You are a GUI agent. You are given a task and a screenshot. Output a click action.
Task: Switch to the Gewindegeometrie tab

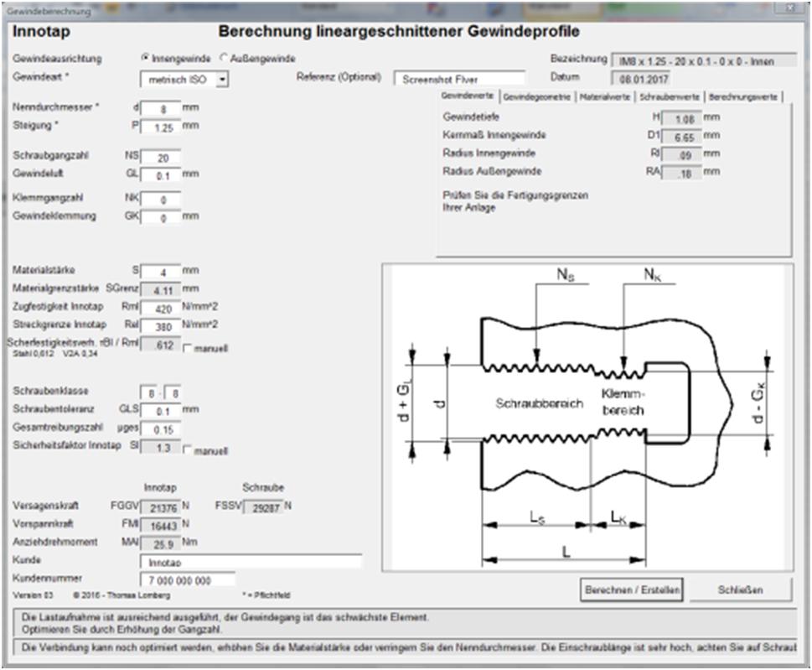coord(536,97)
